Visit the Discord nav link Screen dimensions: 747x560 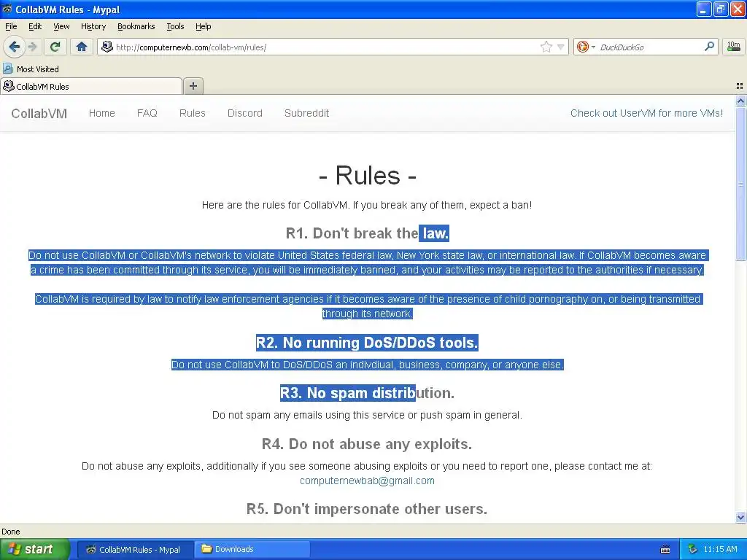[245, 113]
